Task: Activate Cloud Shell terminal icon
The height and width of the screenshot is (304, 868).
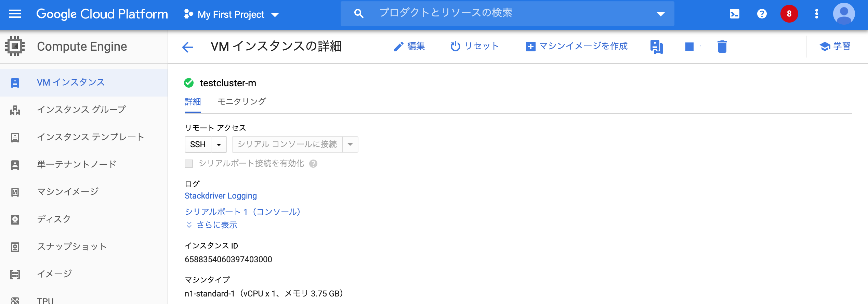Action: coord(734,14)
